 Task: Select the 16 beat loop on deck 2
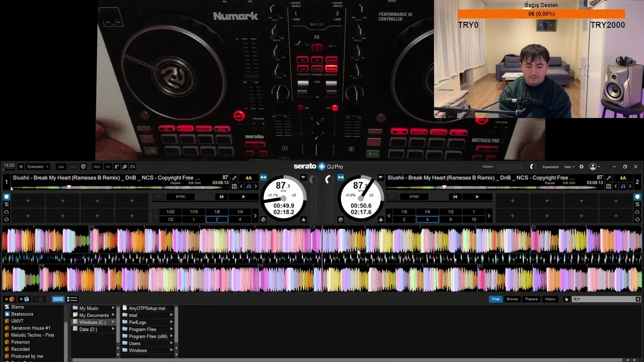(x=473, y=219)
